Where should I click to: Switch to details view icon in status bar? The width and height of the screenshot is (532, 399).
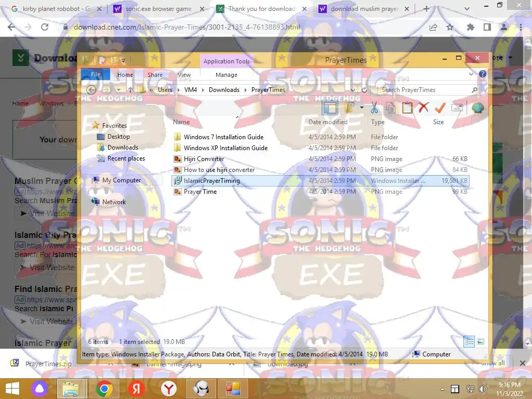tap(469, 341)
